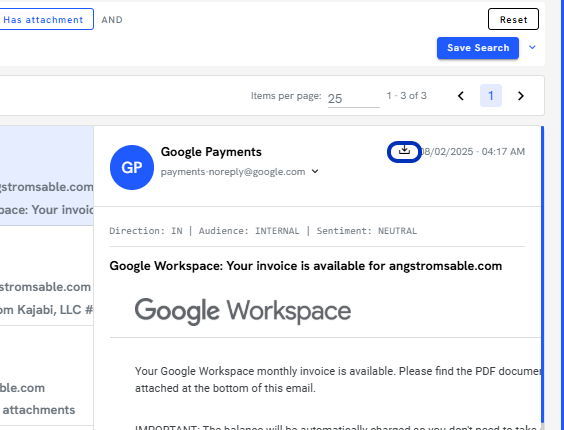Image resolution: width=564 pixels, height=430 pixels.
Task: Save the current search
Action: click(x=478, y=48)
